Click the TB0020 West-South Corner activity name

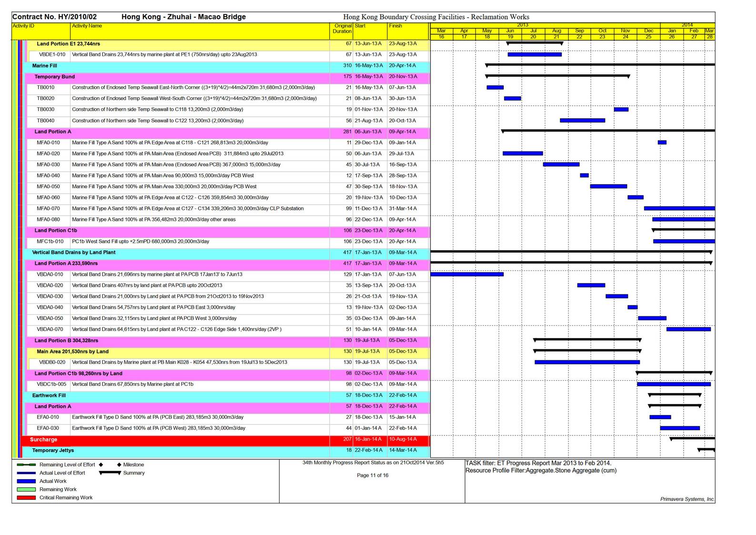pyautogui.click(x=194, y=99)
